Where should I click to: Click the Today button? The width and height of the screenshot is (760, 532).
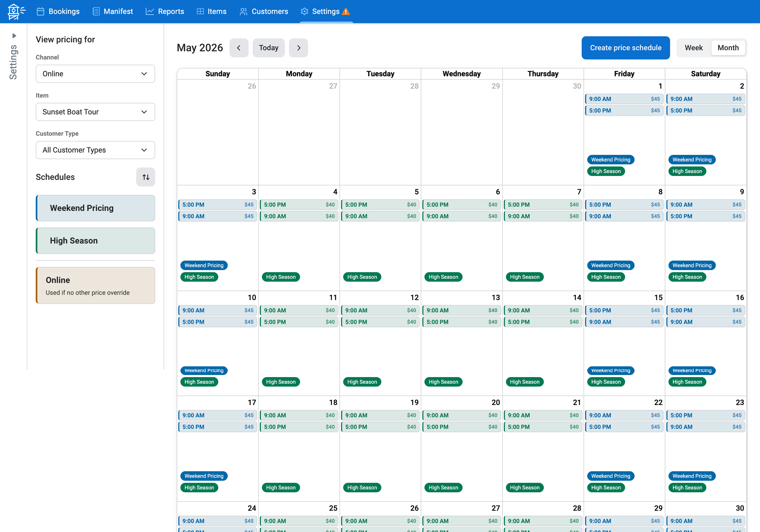268,48
